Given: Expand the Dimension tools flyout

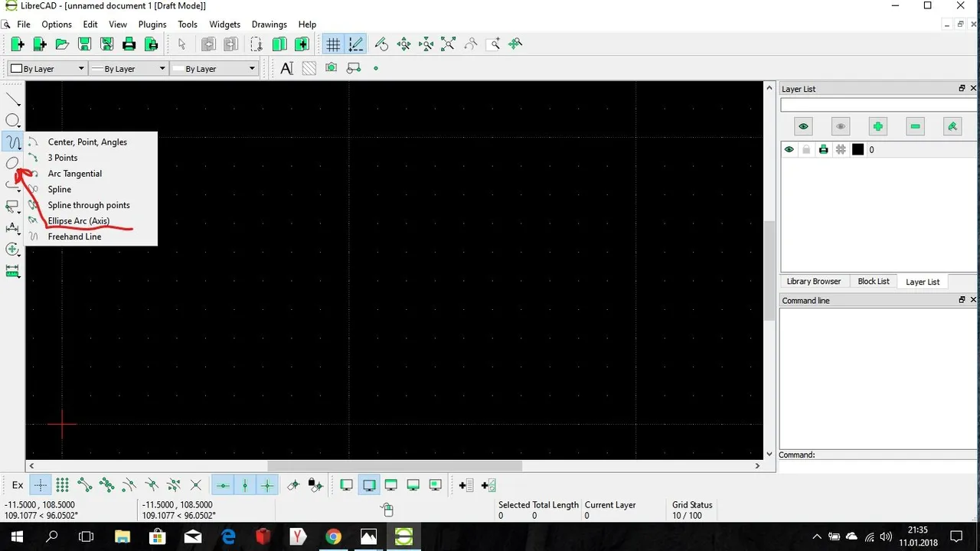Looking at the screenshot, I should click(13, 228).
